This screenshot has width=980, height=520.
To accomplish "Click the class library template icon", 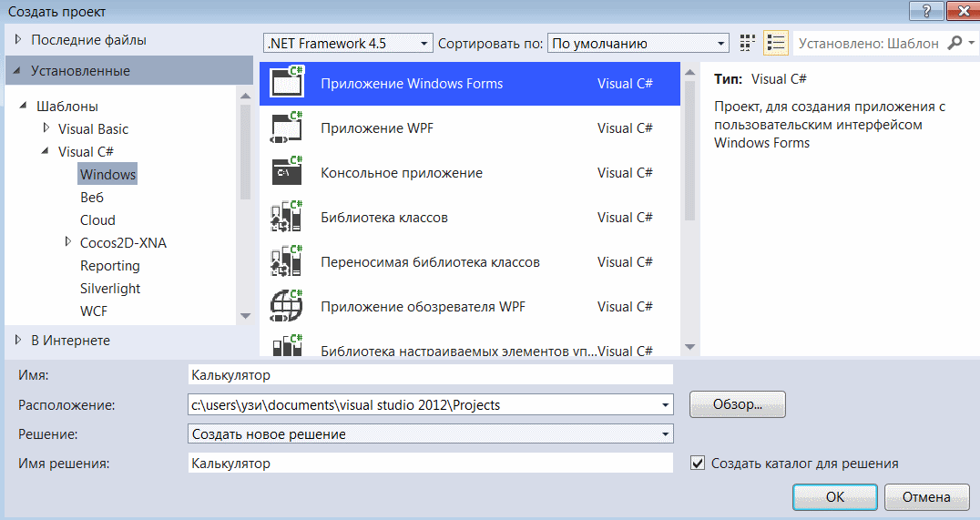I will click(287, 217).
